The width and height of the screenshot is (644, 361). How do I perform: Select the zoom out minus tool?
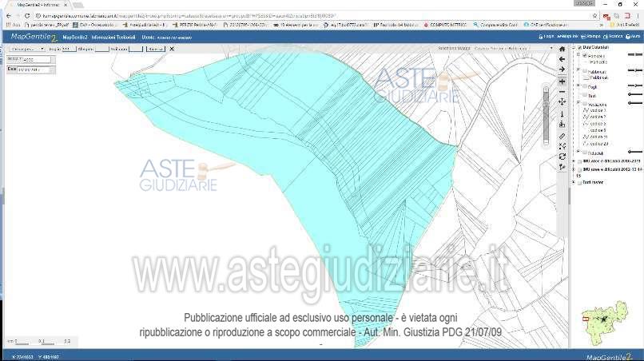pyautogui.click(x=563, y=92)
